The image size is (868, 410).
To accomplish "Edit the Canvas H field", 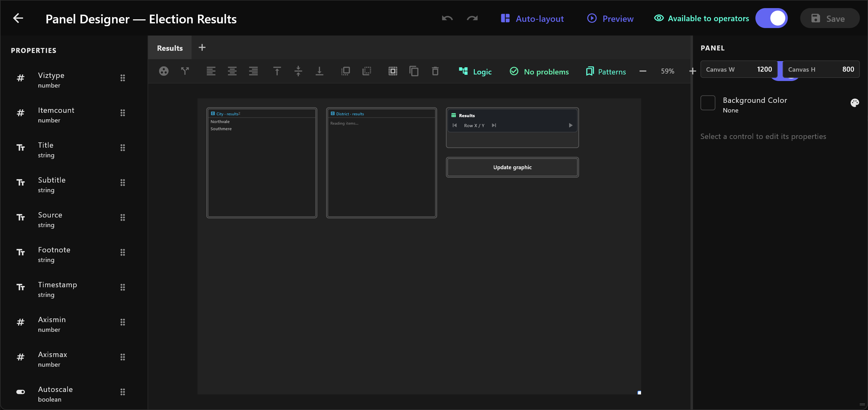I will 821,69.
